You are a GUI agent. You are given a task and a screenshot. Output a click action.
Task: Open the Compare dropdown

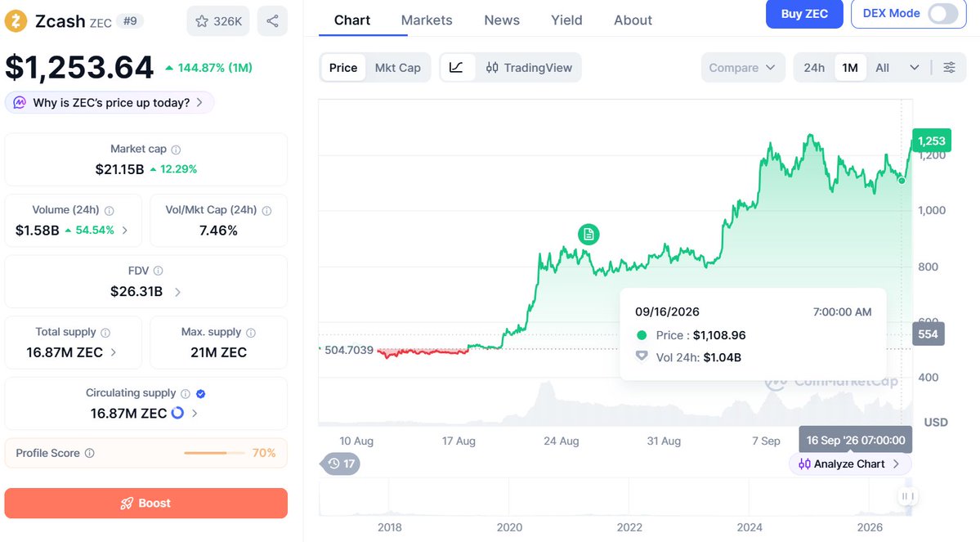click(x=742, y=68)
